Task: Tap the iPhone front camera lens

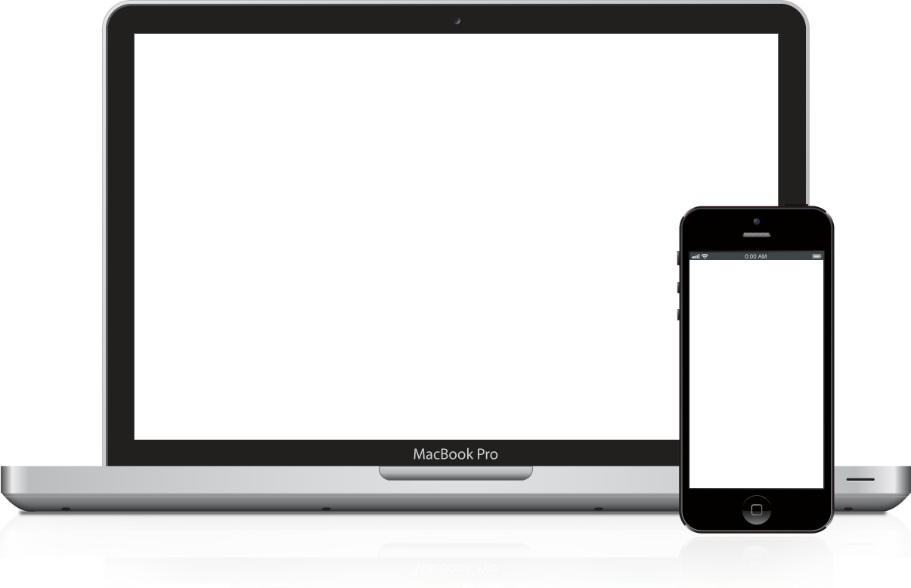Action: pos(756,221)
